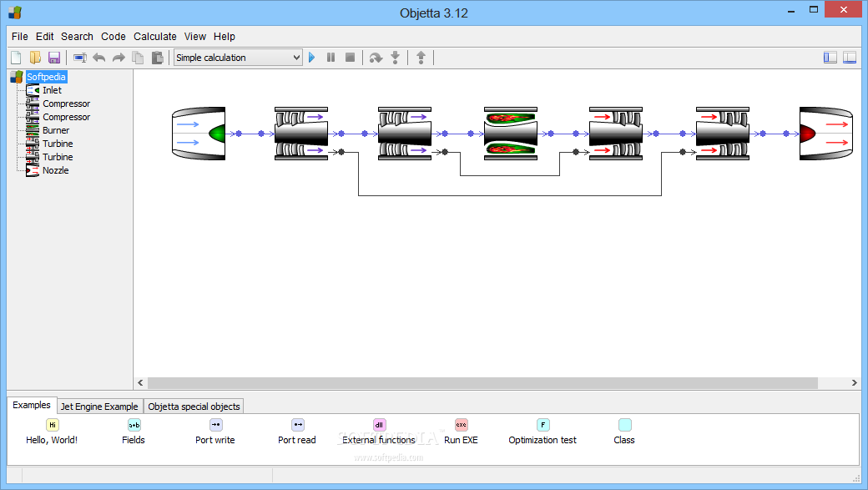Click the Nozzle component on the canvas

pos(826,134)
